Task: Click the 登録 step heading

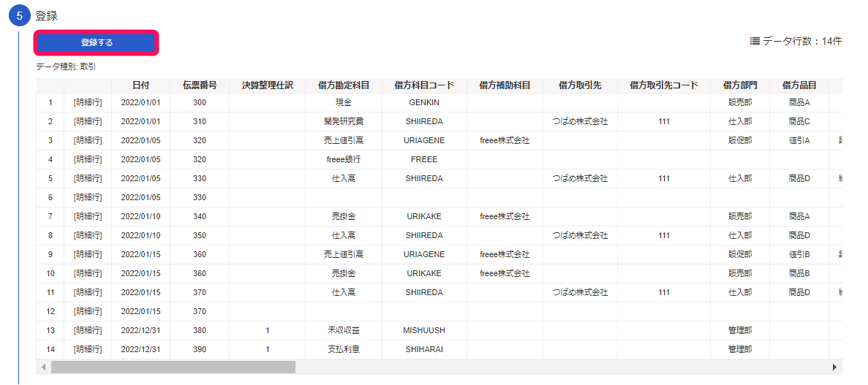Action: [46, 16]
